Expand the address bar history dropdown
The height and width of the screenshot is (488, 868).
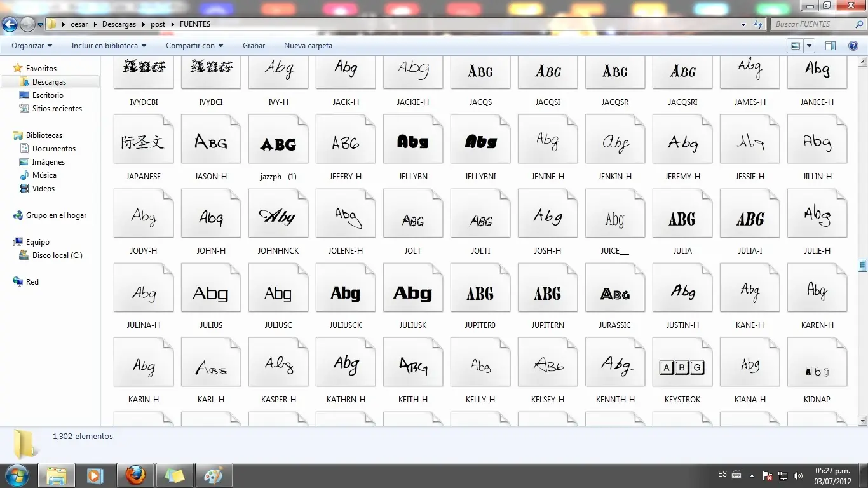[x=744, y=24]
